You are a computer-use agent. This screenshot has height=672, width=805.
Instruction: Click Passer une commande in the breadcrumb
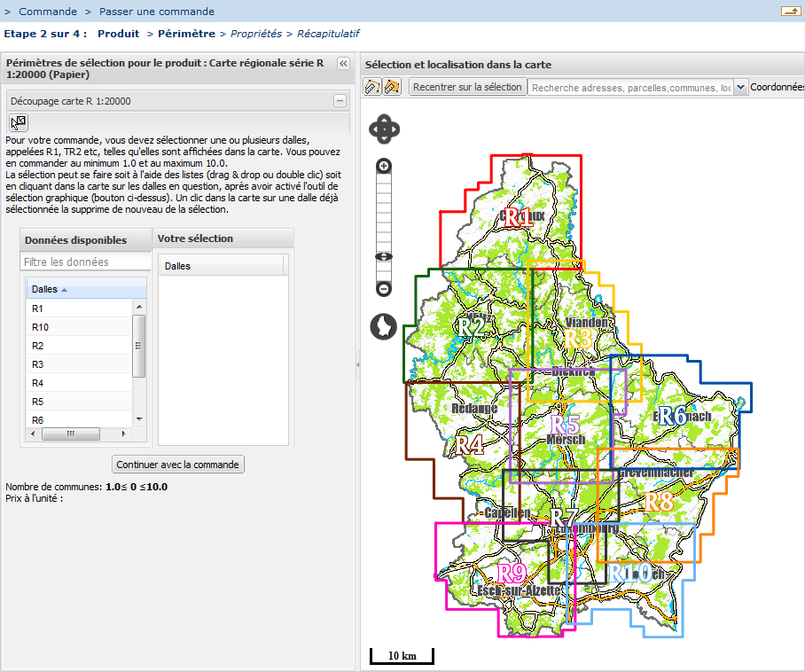tap(157, 12)
